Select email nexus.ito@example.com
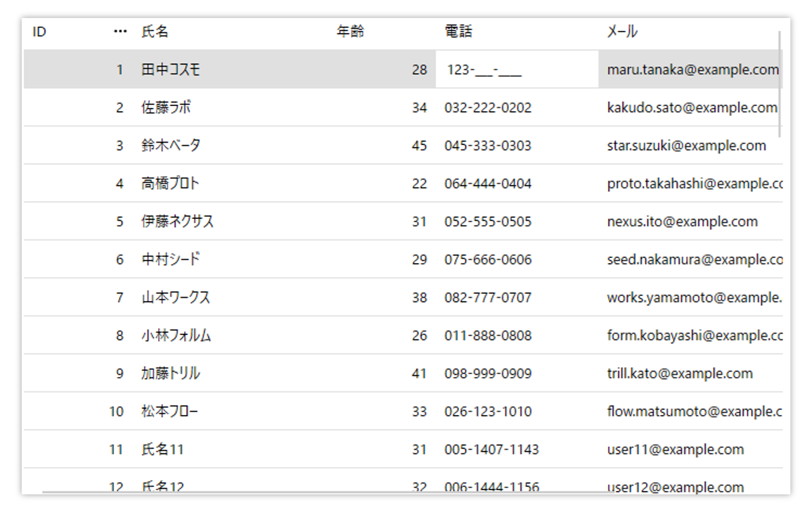The width and height of the screenshot is (812, 513). (x=682, y=221)
